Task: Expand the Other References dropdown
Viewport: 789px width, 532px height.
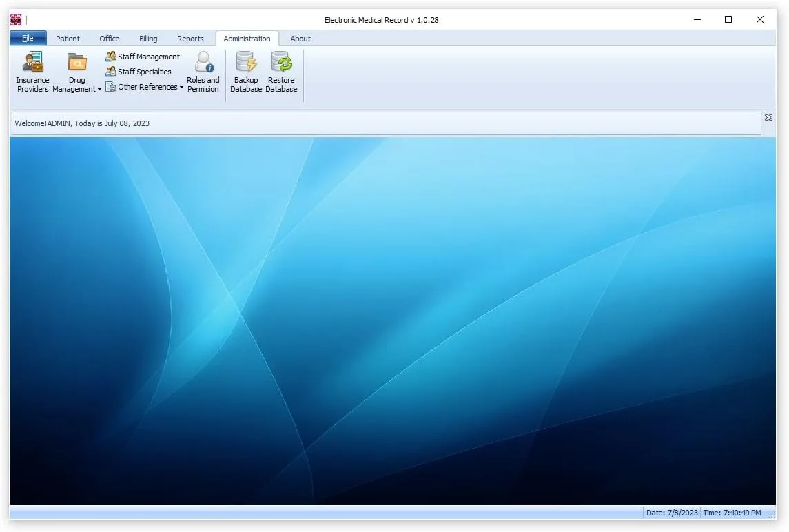Action: [x=181, y=87]
